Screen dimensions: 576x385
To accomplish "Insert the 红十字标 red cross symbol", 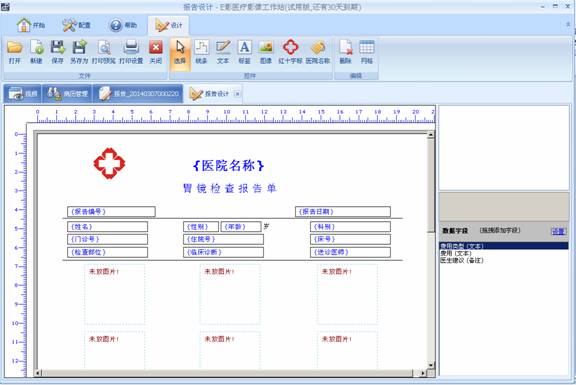I will (x=290, y=52).
